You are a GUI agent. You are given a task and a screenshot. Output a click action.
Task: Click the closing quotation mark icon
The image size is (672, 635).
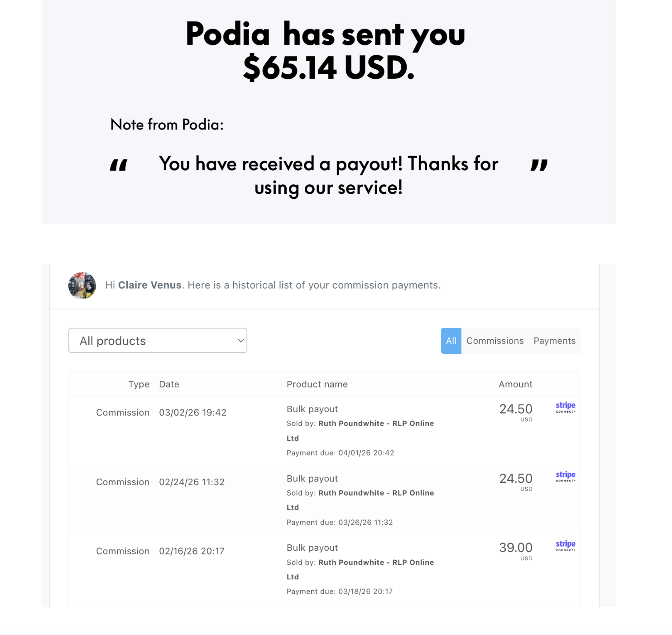539,165
